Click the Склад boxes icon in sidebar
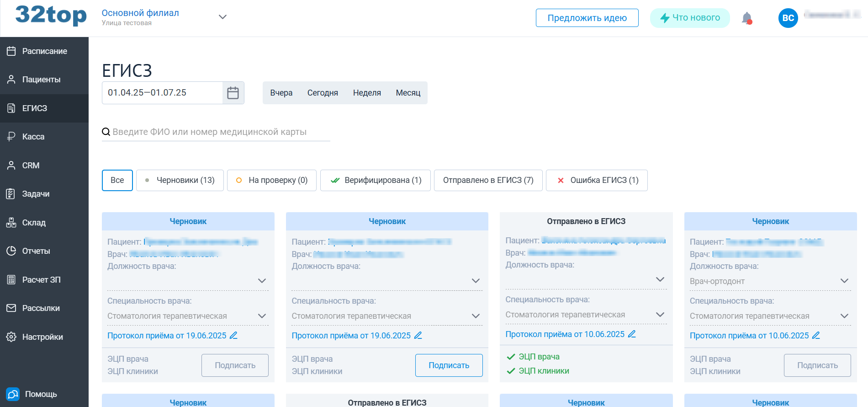Screen dimensions: 868x407 (11, 222)
